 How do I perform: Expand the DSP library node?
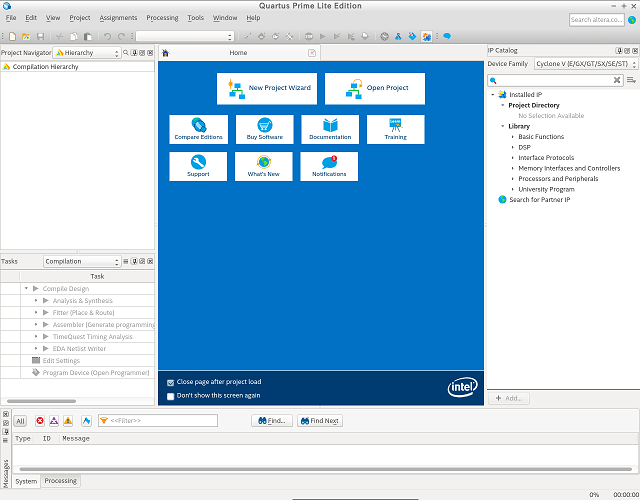pyautogui.click(x=513, y=147)
